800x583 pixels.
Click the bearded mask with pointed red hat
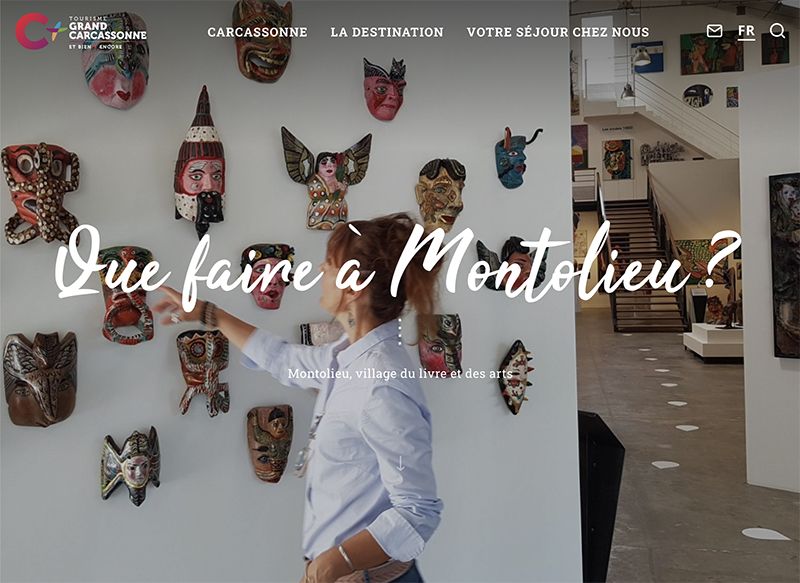[200, 161]
